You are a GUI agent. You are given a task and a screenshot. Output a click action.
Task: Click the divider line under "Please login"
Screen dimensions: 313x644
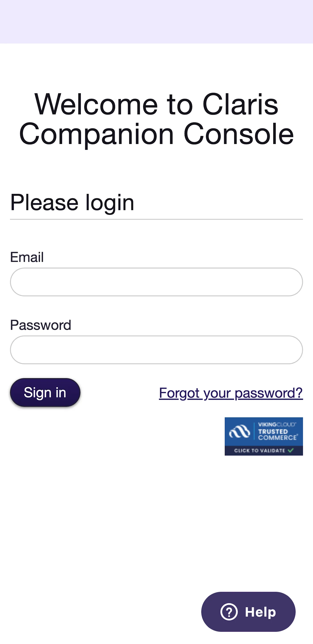coord(156,219)
